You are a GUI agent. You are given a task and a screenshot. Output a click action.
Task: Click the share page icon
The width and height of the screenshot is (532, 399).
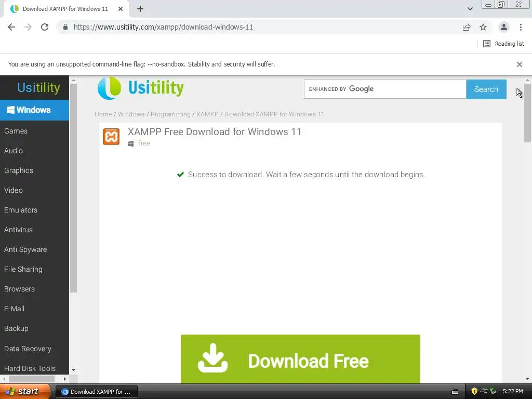pyautogui.click(x=467, y=27)
